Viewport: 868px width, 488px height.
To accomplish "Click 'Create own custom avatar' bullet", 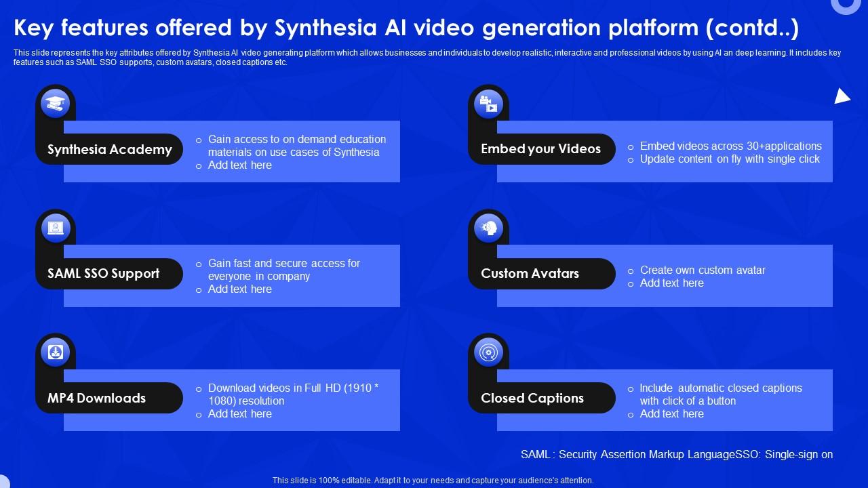I will [703, 270].
